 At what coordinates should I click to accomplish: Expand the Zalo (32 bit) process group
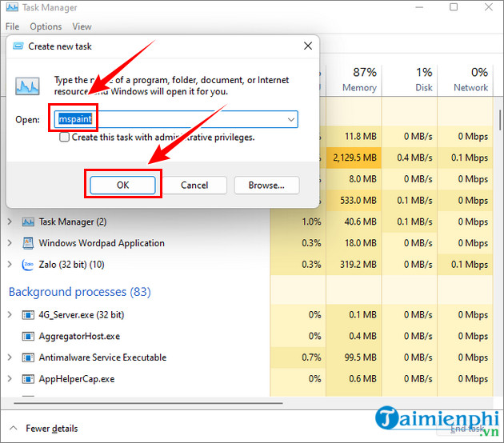pos(10,264)
